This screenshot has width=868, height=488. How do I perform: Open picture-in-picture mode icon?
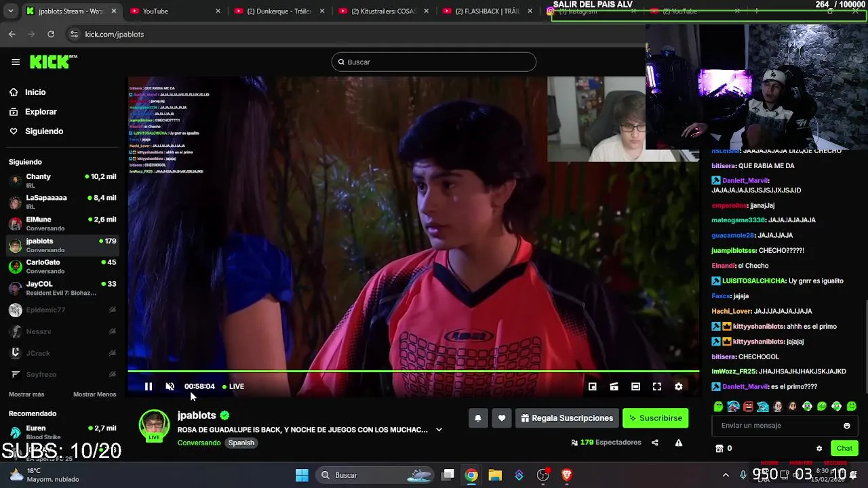pos(592,386)
